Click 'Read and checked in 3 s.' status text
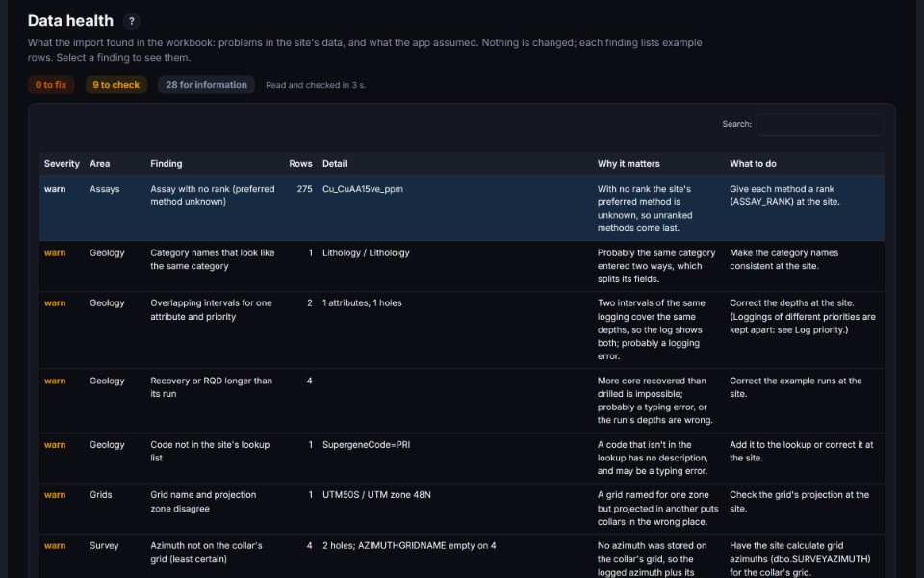The image size is (924, 578). point(316,85)
